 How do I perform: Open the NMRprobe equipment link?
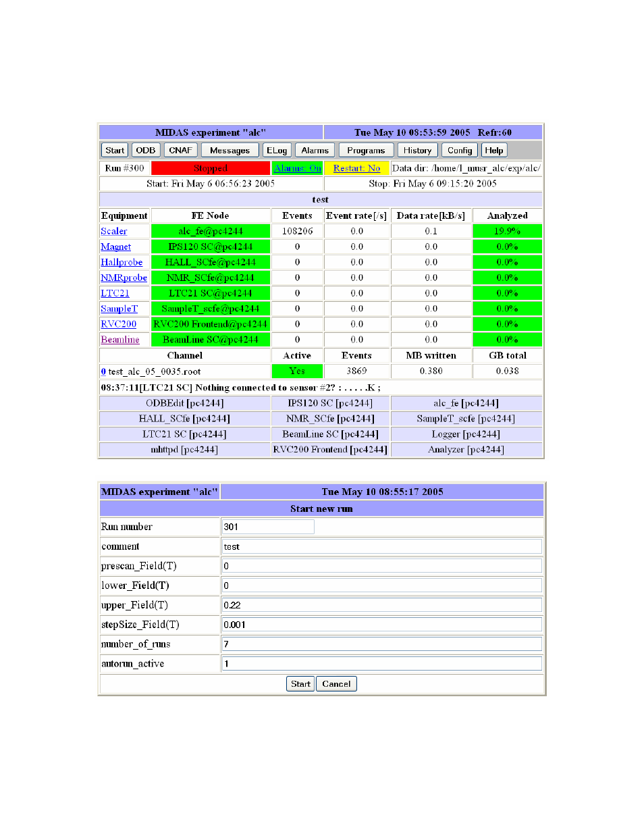[x=124, y=278]
